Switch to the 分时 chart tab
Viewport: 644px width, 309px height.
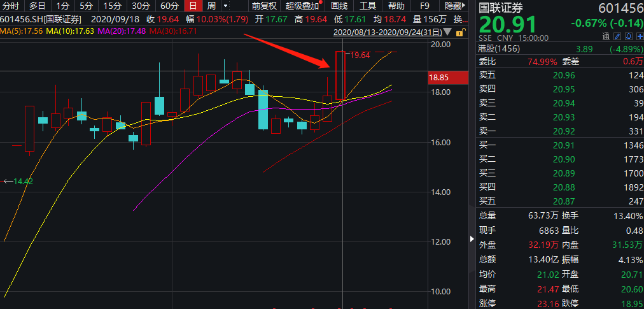click(x=10, y=6)
